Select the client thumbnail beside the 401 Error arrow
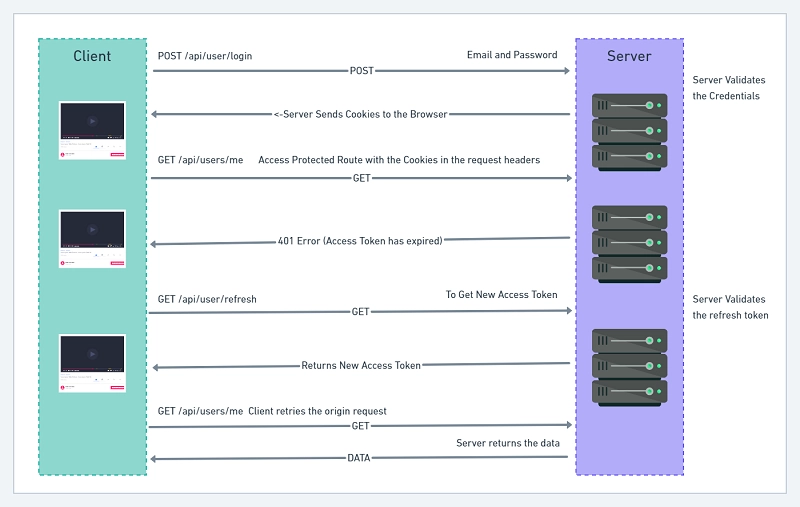This screenshot has height=507, width=800. pyautogui.click(x=92, y=238)
